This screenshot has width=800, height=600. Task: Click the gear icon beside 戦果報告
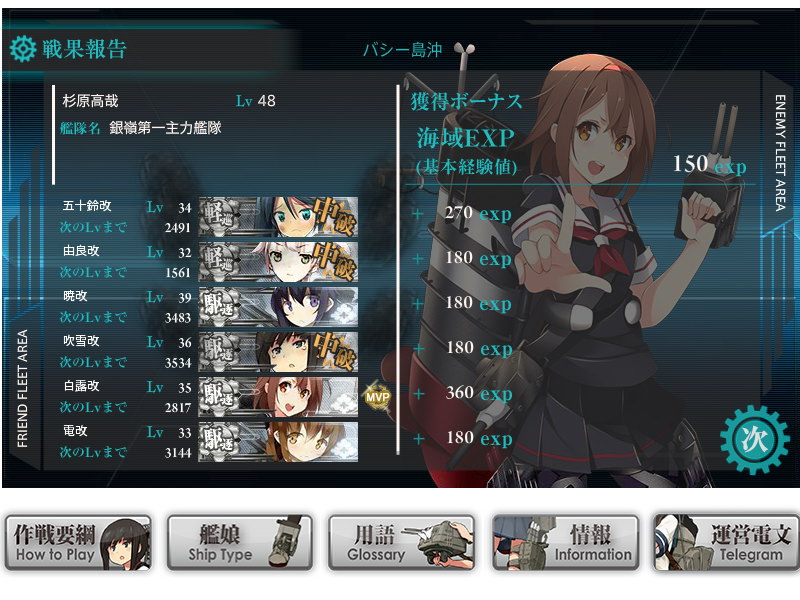pyautogui.click(x=23, y=49)
